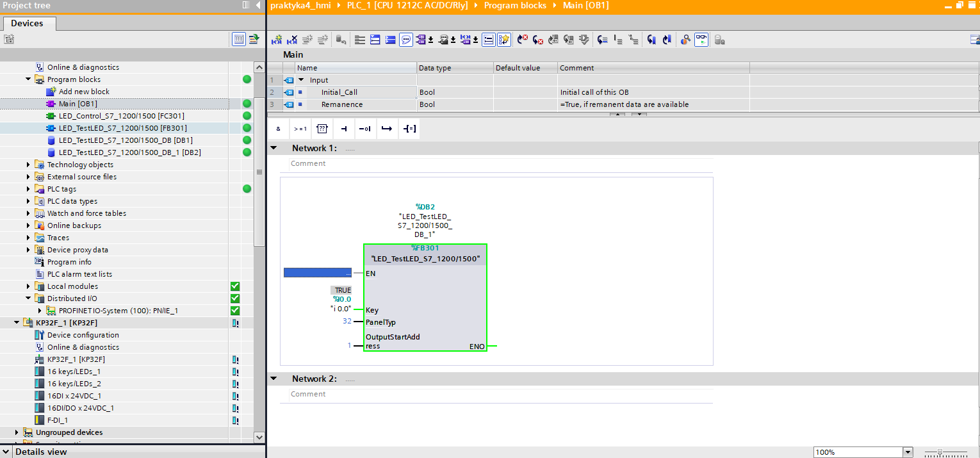Insert an OR box (>=1) instruction
Image resolution: width=980 pixels, height=458 pixels.
click(300, 129)
